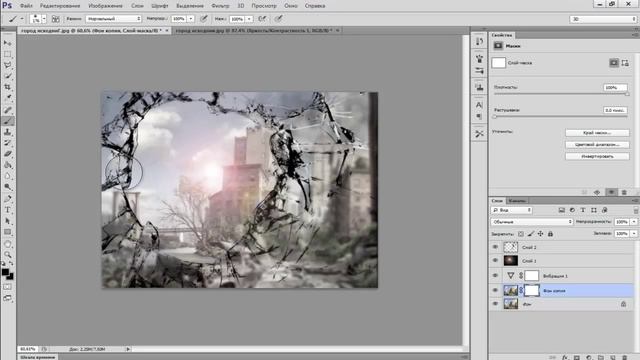Open layer filter type Вид dropdown
The image size is (640, 360).
coord(511,210)
